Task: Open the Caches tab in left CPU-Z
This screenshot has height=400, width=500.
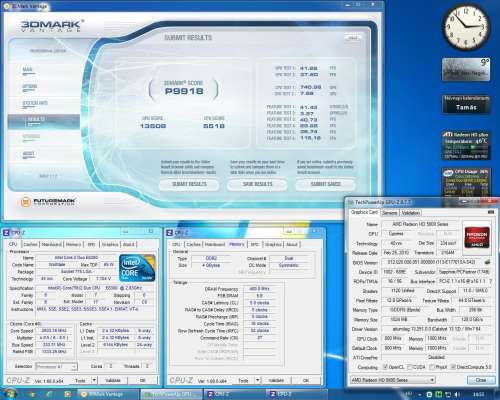Action: (x=30, y=245)
